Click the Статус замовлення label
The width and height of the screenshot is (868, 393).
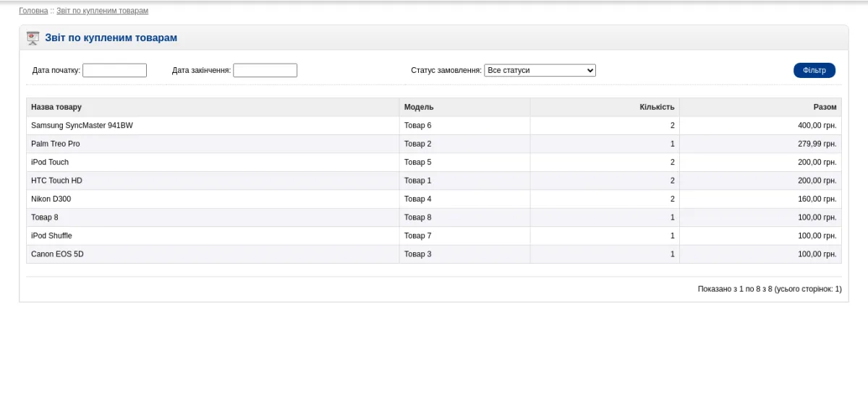click(x=446, y=70)
